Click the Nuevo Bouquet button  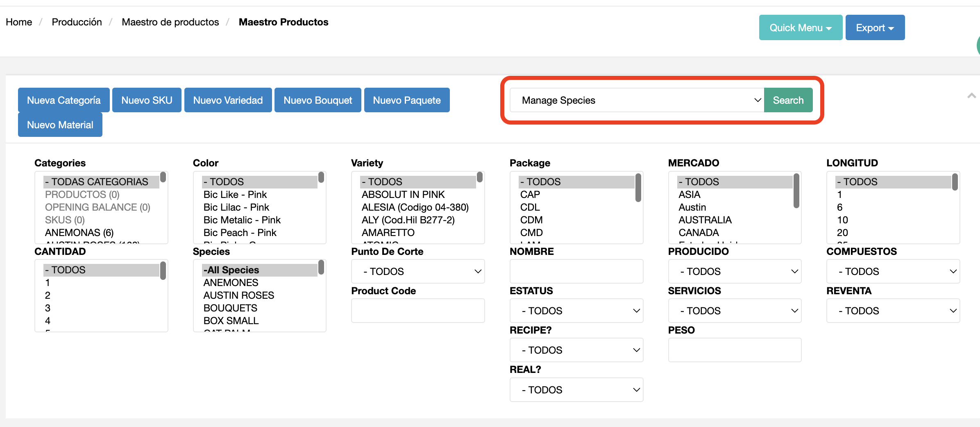coord(318,100)
